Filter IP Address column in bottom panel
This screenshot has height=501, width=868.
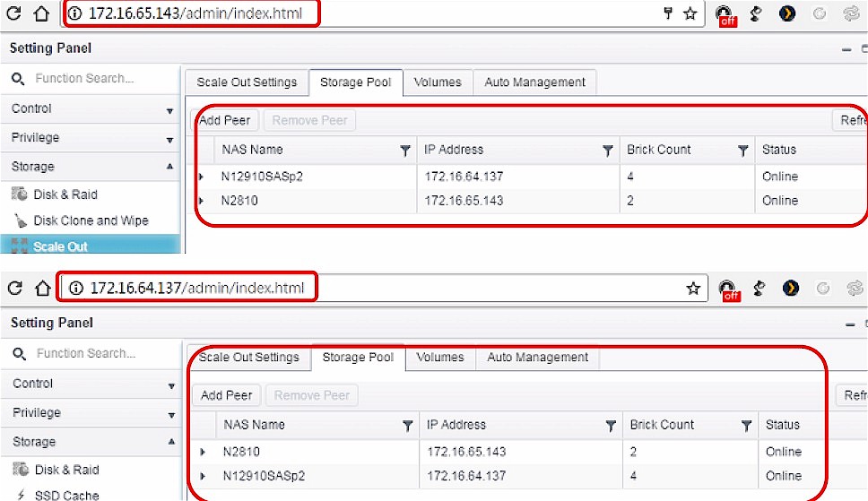pos(611,425)
